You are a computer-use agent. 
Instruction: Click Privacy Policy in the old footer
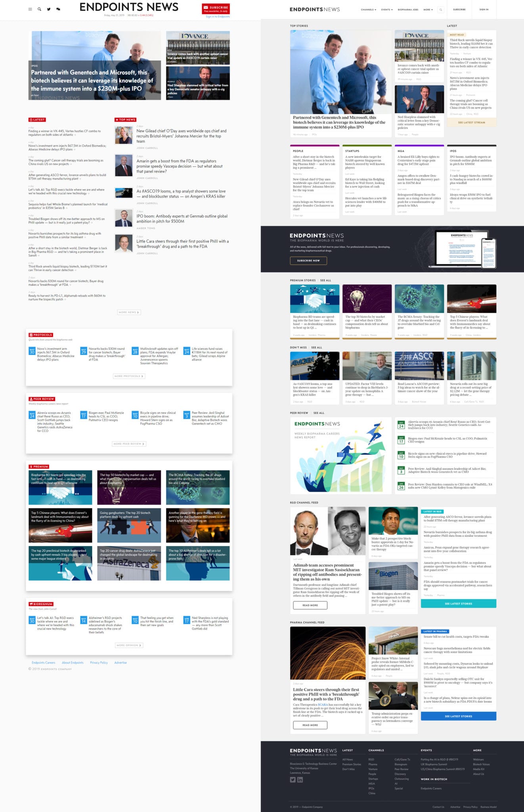click(x=99, y=663)
